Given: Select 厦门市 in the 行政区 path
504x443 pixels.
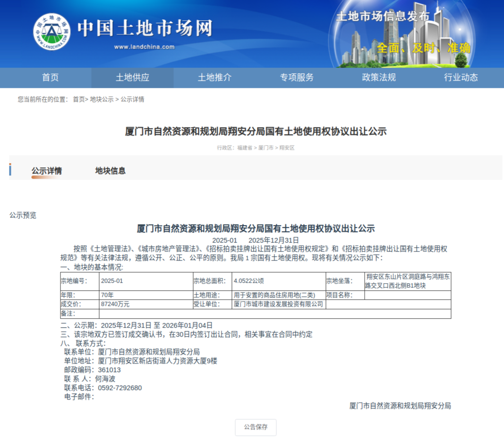Looking at the screenshot, I should point(266,148).
